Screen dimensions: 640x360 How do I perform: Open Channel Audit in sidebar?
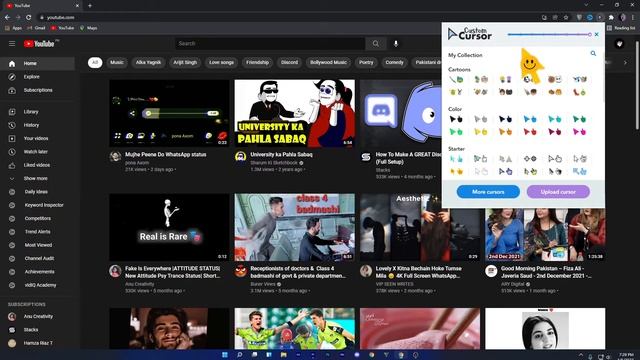point(38,258)
